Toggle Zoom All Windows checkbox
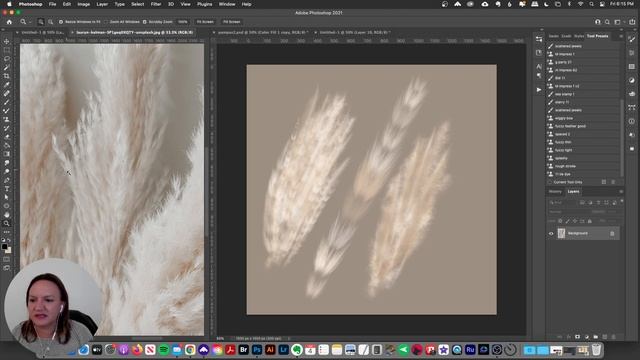The image size is (640, 360). click(105, 22)
